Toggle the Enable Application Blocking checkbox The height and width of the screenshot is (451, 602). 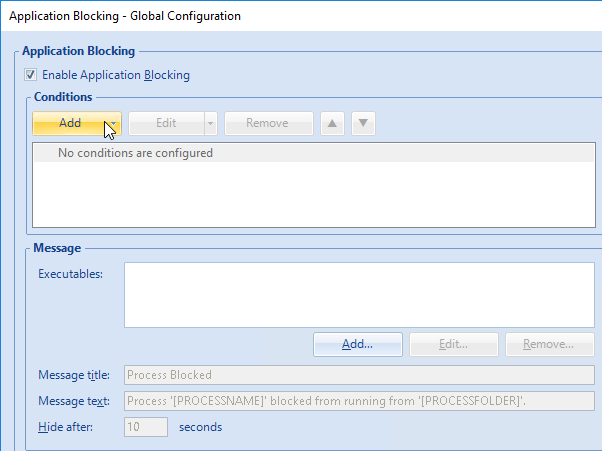31,75
